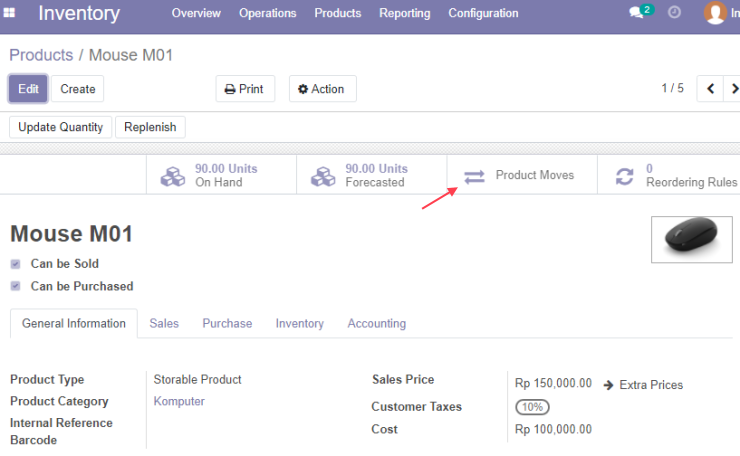This screenshot has width=740, height=456.
Task: Switch to the Accounting tab
Action: [377, 323]
